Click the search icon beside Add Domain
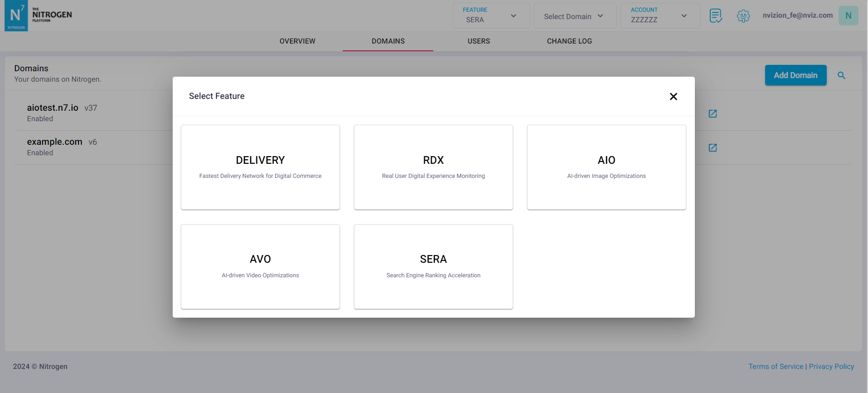Screen dimensions: 868x393 841,75
